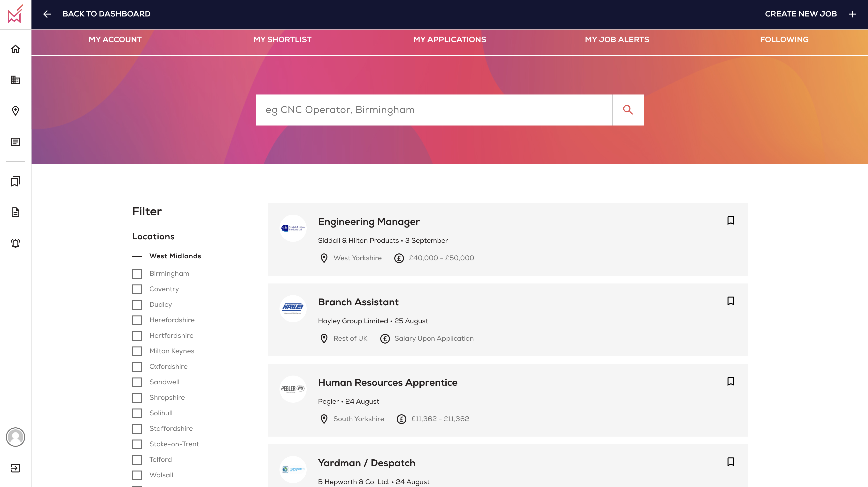This screenshot has width=868, height=487.
Task: Click the Siddall & Hilton company logo
Action: click(x=293, y=228)
